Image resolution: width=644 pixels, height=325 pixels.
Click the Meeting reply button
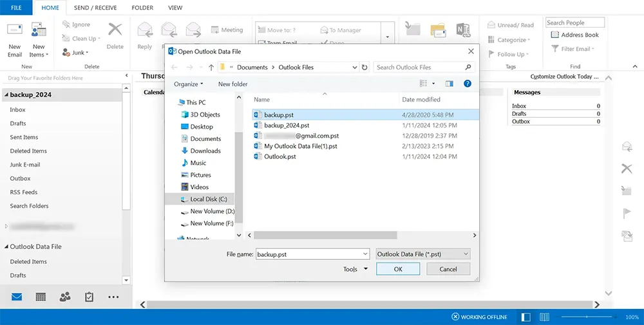tap(227, 30)
